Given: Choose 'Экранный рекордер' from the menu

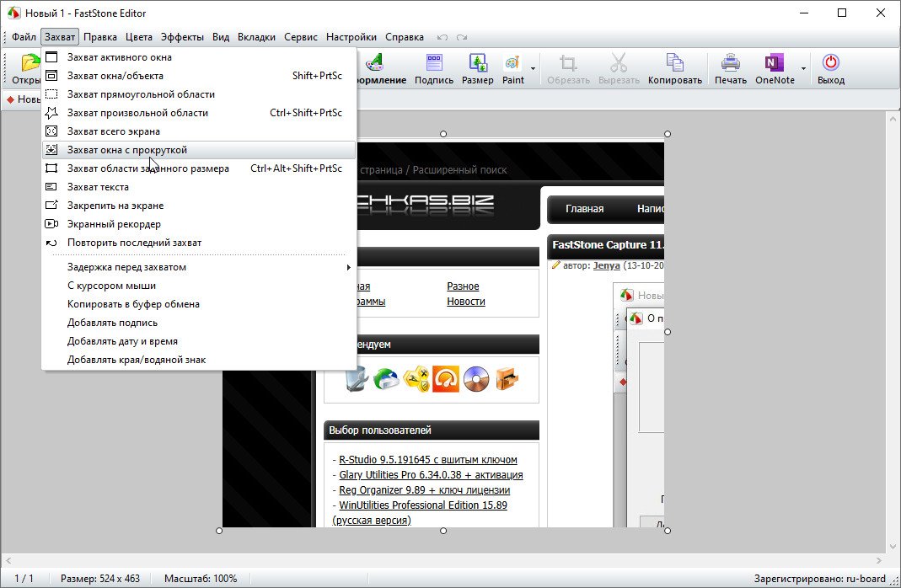Looking at the screenshot, I should tap(114, 224).
